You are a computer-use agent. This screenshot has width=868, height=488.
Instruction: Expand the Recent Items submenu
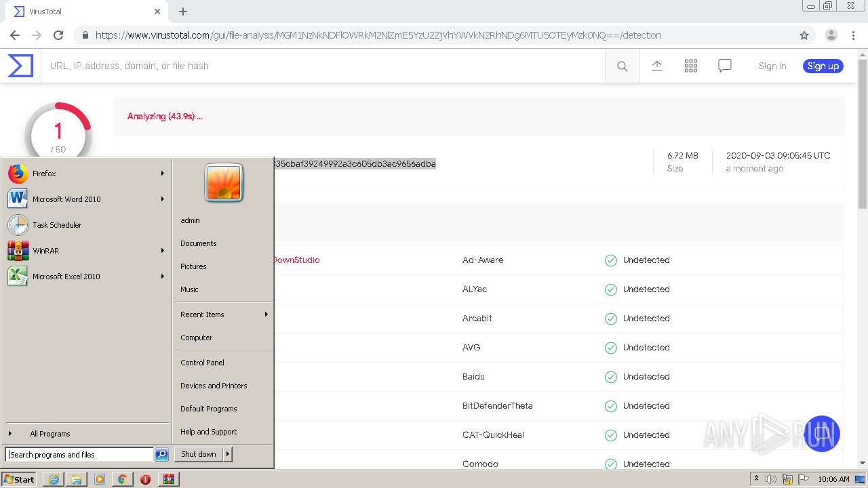click(224, 314)
